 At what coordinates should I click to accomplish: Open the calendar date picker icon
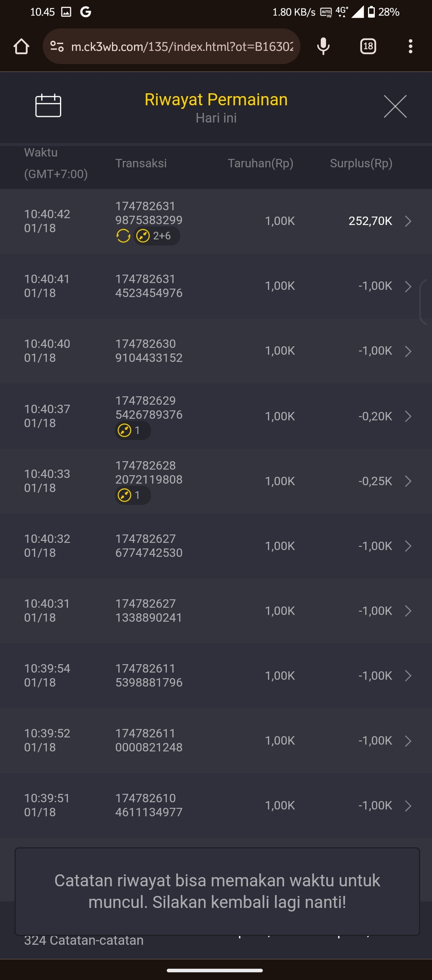[48, 106]
